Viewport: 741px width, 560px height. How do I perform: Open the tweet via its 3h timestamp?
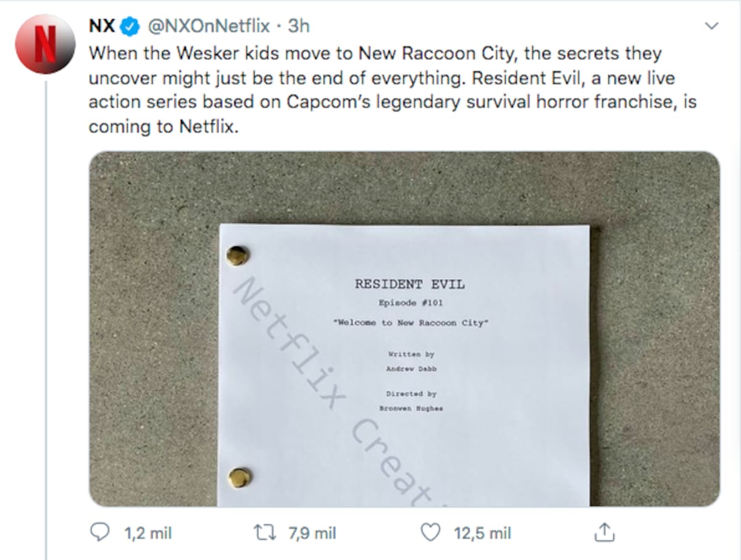click(x=299, y=26)
